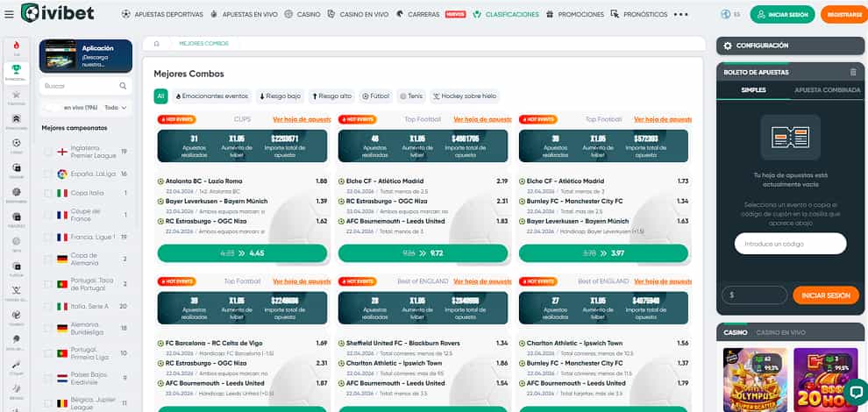Viewport: 868px width, 412px height.
Task: Tick the Coupe de France checkbox
Action: click(48, 215)
